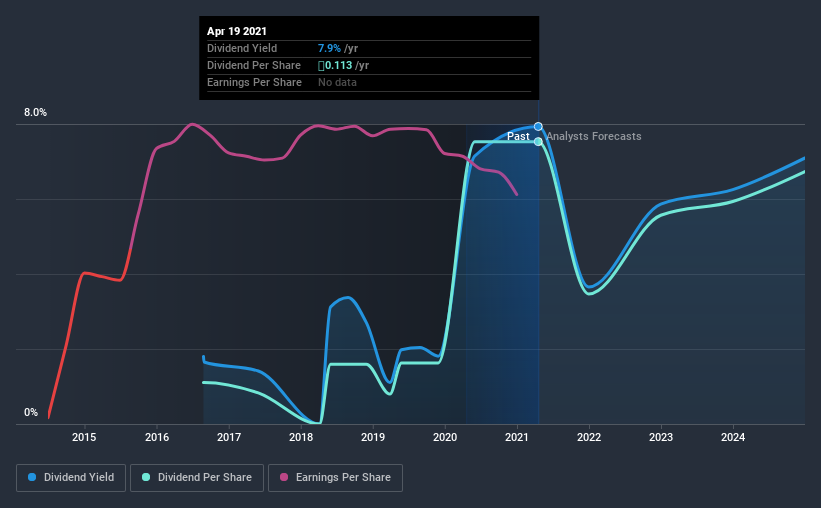
Task: Click the 2024 x-axis label
Action: tap(733, 437)
